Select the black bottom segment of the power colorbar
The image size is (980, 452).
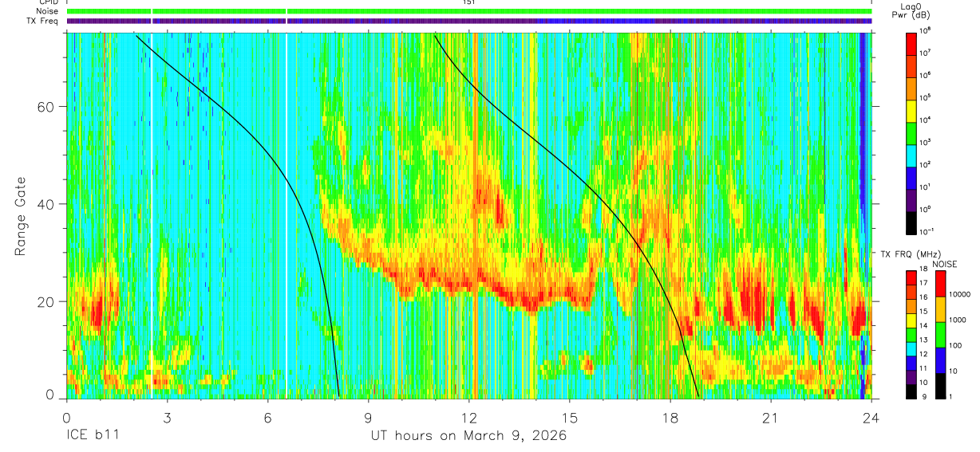911,222
